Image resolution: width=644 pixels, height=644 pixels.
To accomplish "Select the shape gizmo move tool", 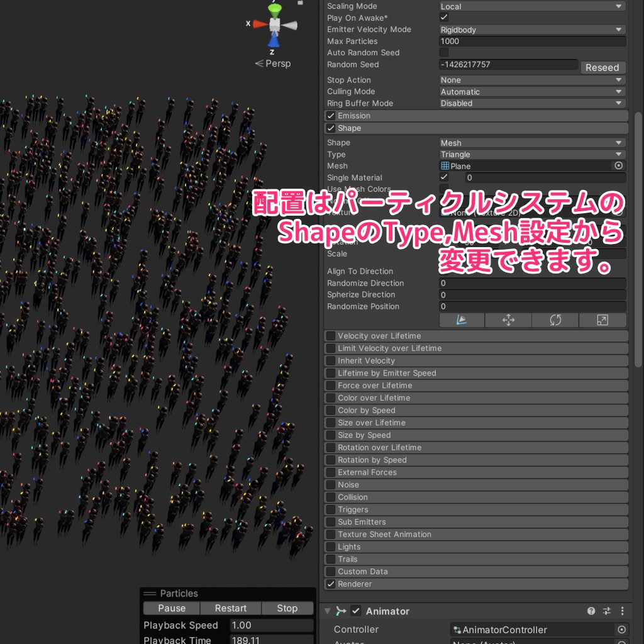I will click(x=508, y=320).
